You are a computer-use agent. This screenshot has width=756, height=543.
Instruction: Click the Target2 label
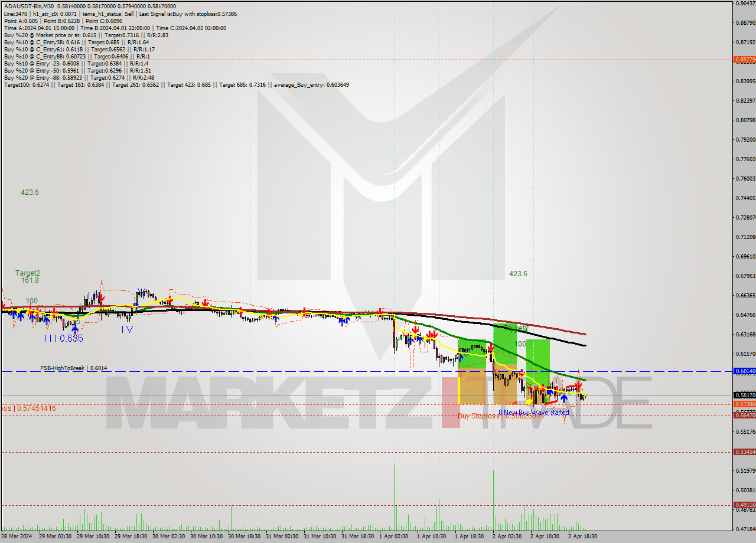tap(28, 273)
